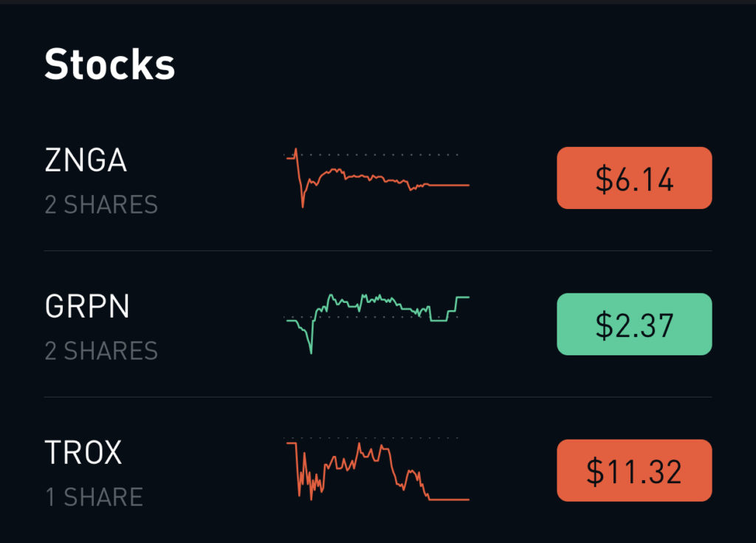756x543 pixels.
Task: View the GRPN green sparkline chart
Action: (377, 324)
